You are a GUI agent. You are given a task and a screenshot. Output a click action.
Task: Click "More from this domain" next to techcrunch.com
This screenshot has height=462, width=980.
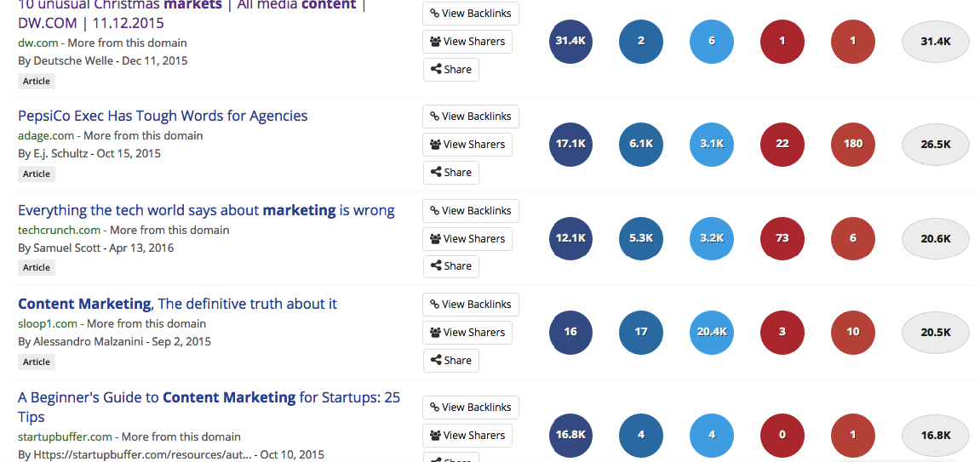pos(169,230)
